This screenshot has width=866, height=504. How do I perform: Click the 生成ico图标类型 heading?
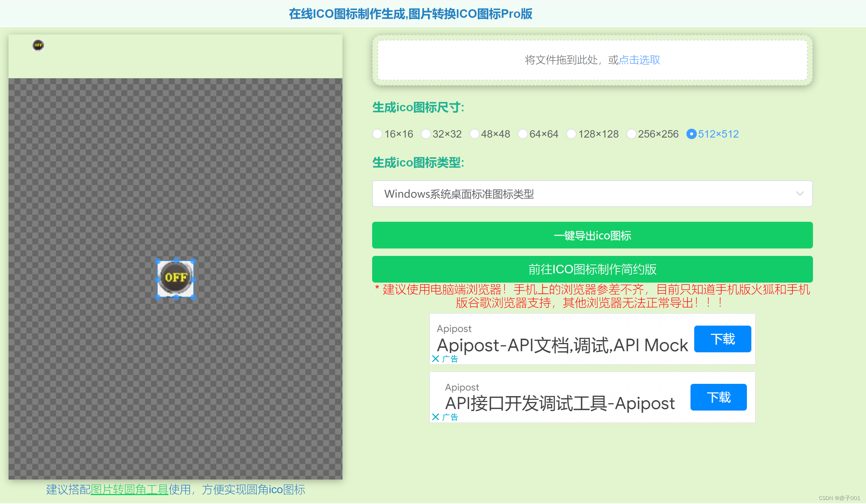pyautogui.click(x=418, y=162)
